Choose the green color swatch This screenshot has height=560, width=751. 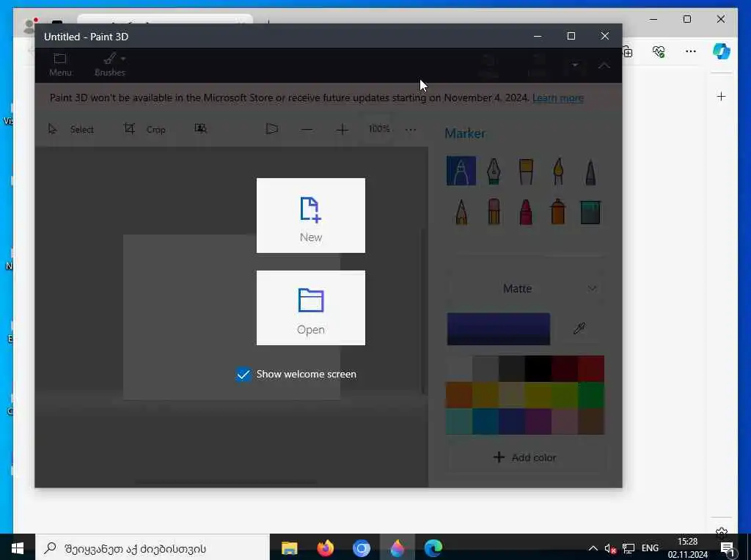[x=590, y=395]
